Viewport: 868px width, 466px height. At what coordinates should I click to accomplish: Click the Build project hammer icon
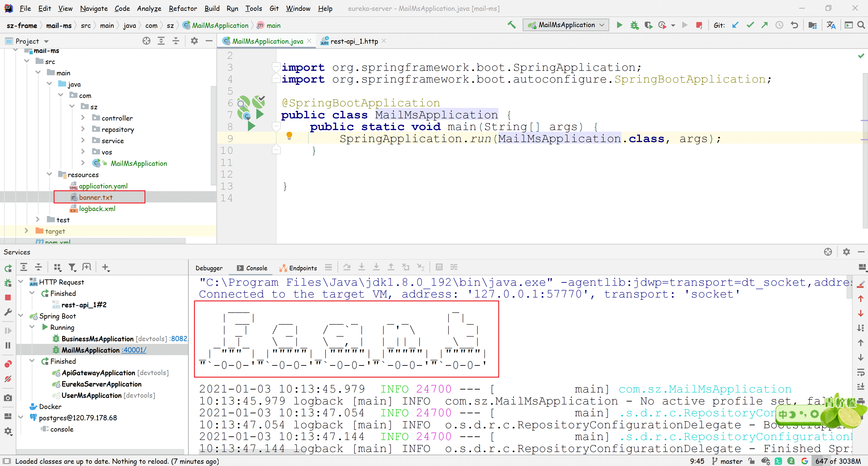coord(512,25)
